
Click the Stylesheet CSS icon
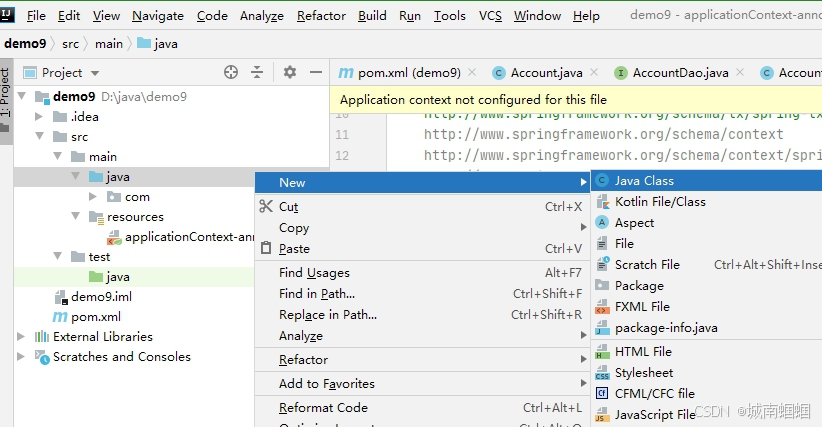pos(602,373)
